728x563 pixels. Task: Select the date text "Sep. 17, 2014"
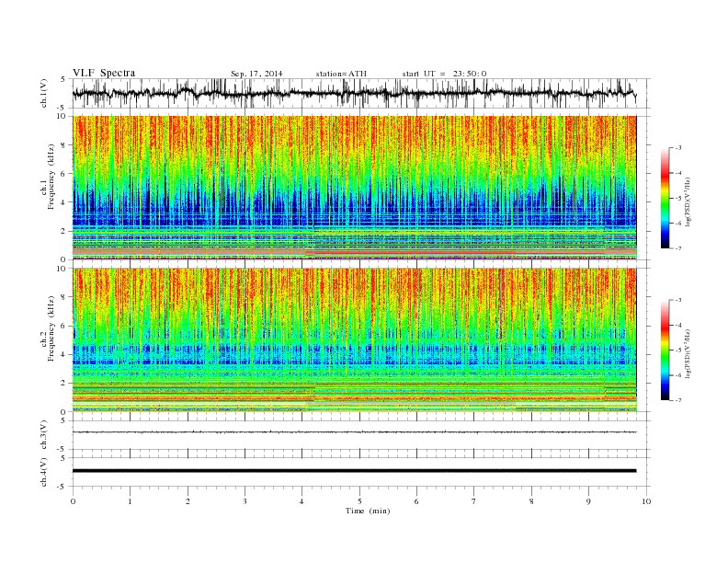pyautogui.click(x=256, y=74)
